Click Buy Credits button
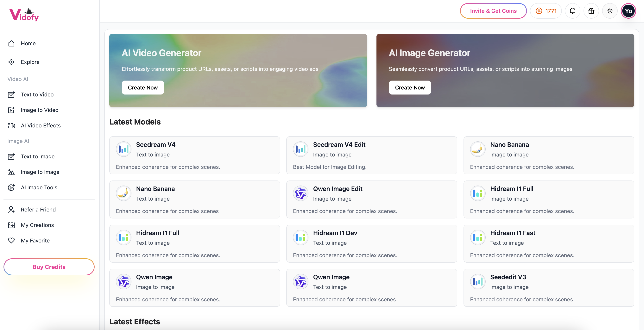The image size is (644, 330). point(49,267)
